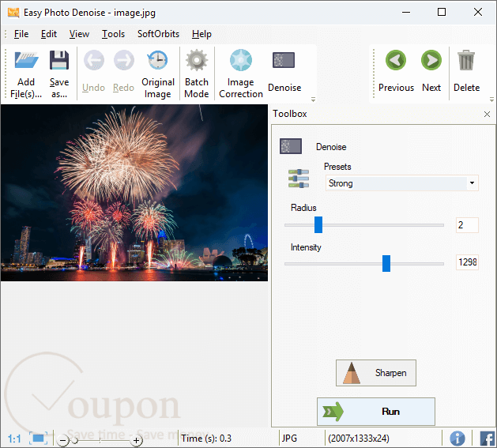Click the Denoise icon in Toolbox panel

tap(291, 146)
